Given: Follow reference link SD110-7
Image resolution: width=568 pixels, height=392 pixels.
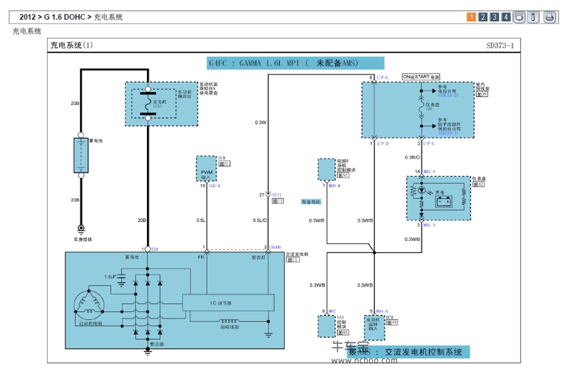Looking at the screenshot, I should point(448,95).
